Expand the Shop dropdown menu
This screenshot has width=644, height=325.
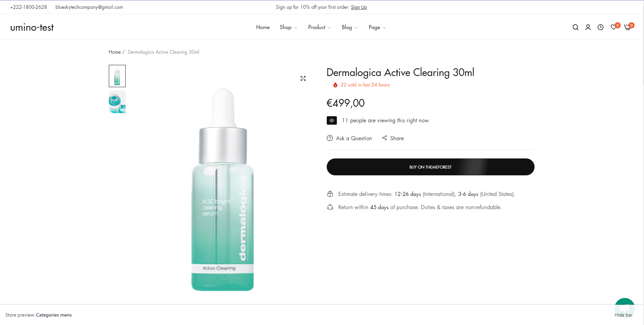[288, 27]
